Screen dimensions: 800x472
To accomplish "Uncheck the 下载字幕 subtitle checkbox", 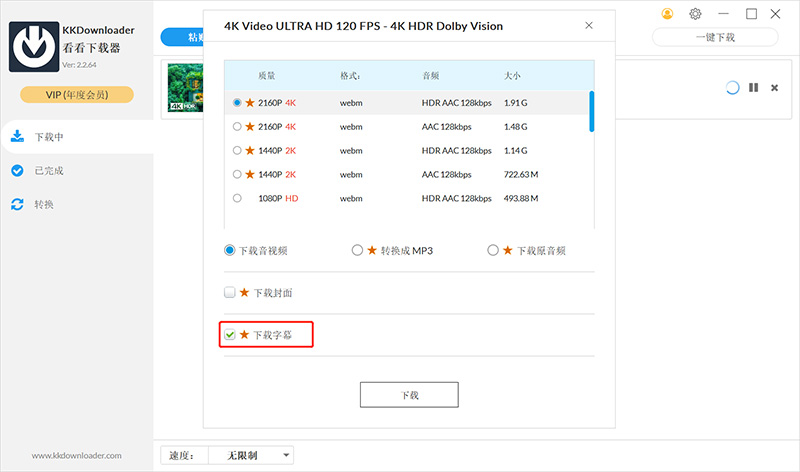I will 230,334.
